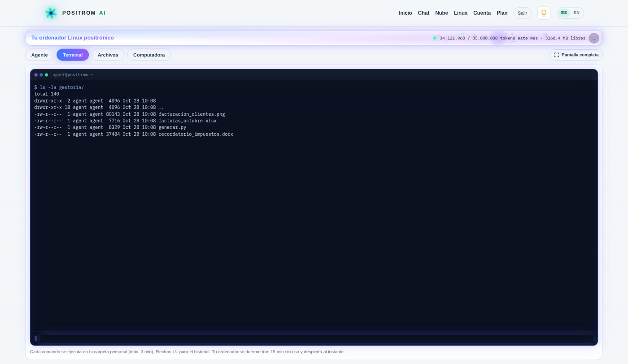The image size is (628, 364).
Task: Focus the terminal command input field
Action: (316, 338)
